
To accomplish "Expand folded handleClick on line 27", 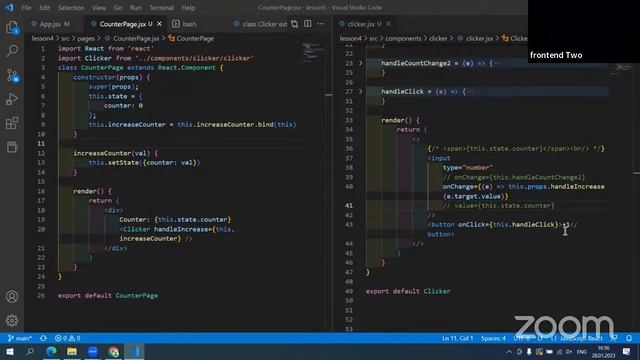I will (360, 91).
